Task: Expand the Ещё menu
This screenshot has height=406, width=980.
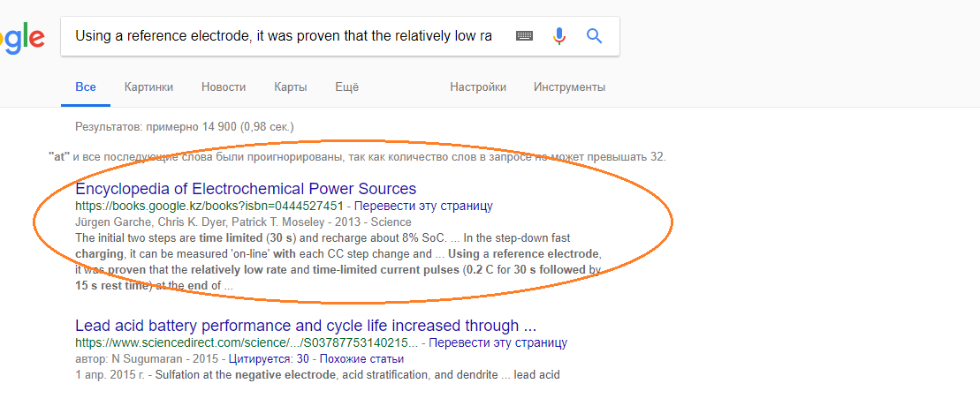Action: click(x=346, y=87)
